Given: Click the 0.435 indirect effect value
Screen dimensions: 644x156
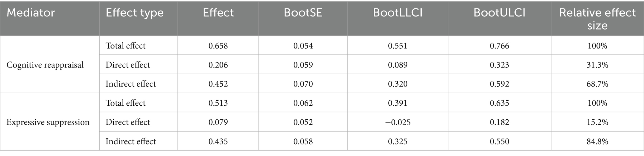Looking at the screenshot, I should pos(218,141).
